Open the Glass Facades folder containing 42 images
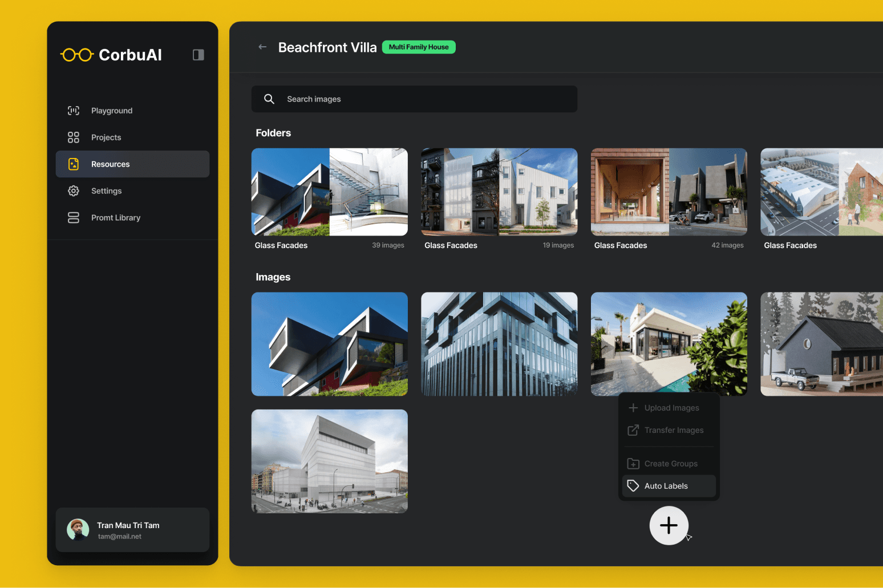The image size is (883, 588). point(669,192)
